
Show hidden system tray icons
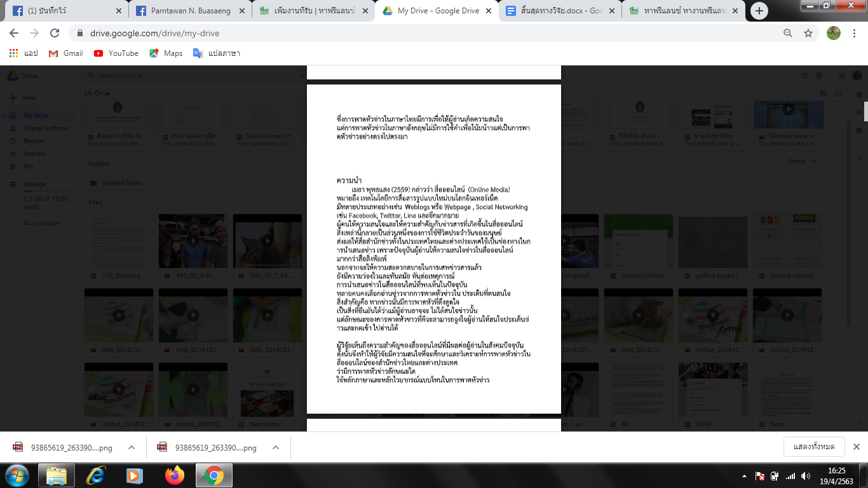click(x=743, y=476)
